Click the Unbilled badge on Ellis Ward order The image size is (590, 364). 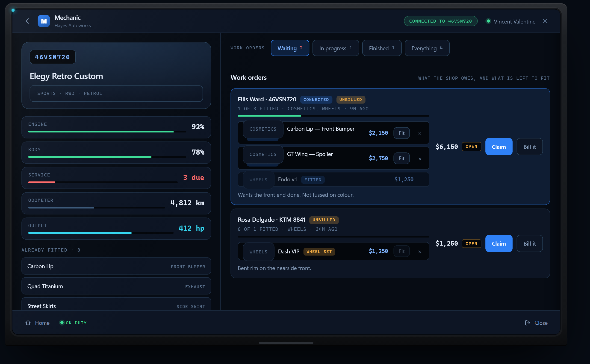[351, 100]
